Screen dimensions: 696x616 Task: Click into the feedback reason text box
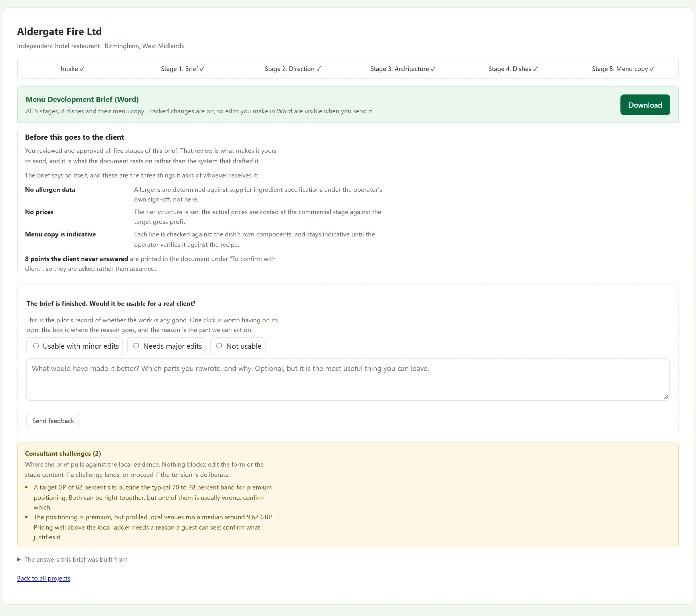(x=348, y=379)
